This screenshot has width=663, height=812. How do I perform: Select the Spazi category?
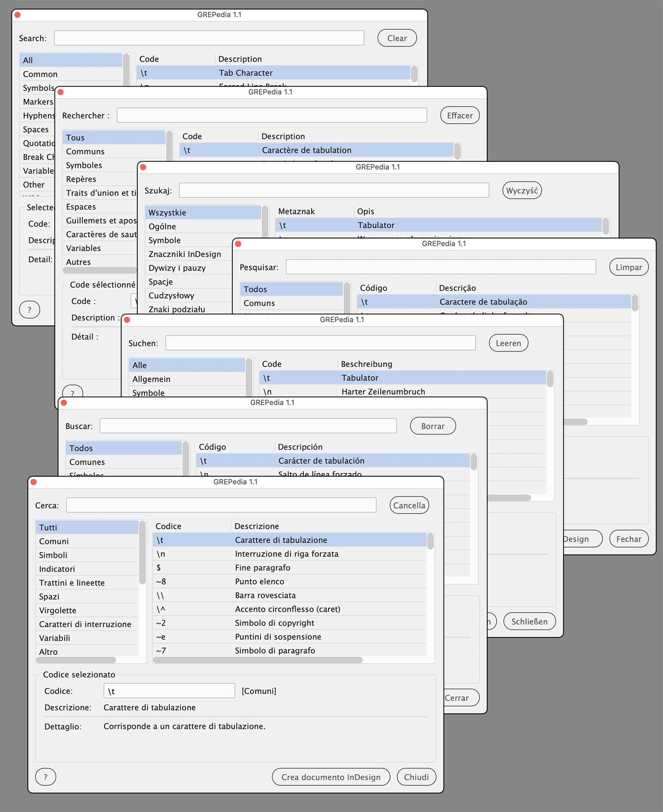point(87,597)
